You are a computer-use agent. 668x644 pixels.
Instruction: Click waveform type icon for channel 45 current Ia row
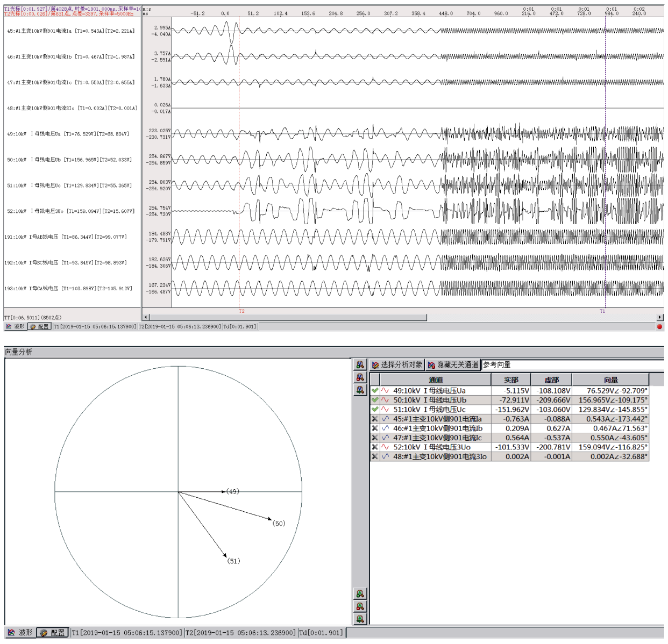click(x=385, y=419)
